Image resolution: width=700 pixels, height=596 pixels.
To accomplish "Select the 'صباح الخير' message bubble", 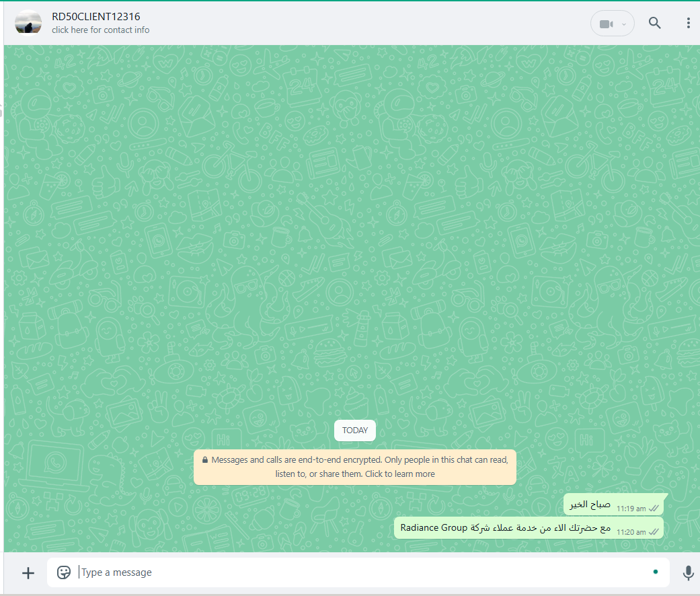I will pyautogui.click(x=614, y=505).
